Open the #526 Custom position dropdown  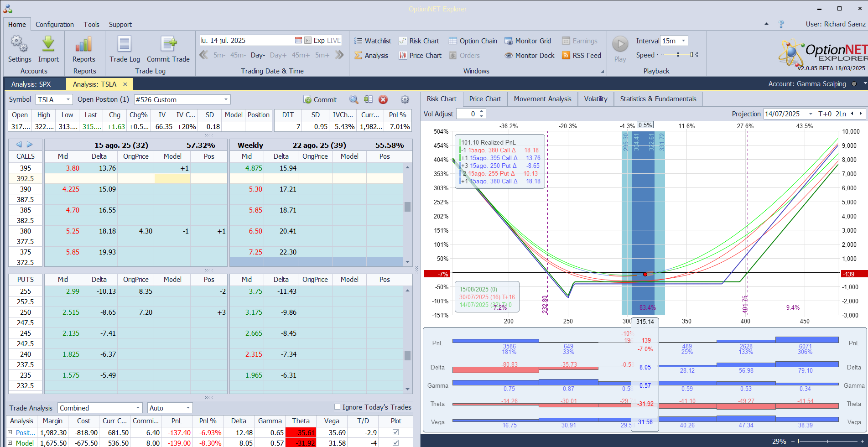pos(226,99)
